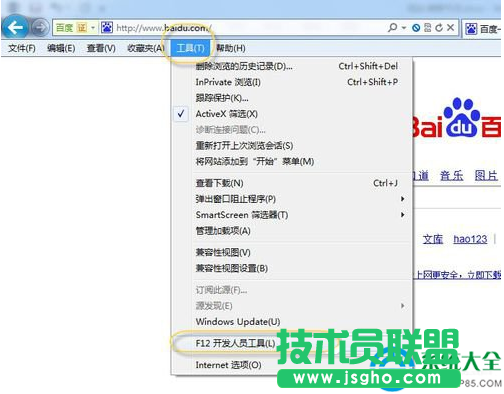Choose 查看下载(N) entry
The height and width of the screenshot is (394, 504).
[292, 183]
